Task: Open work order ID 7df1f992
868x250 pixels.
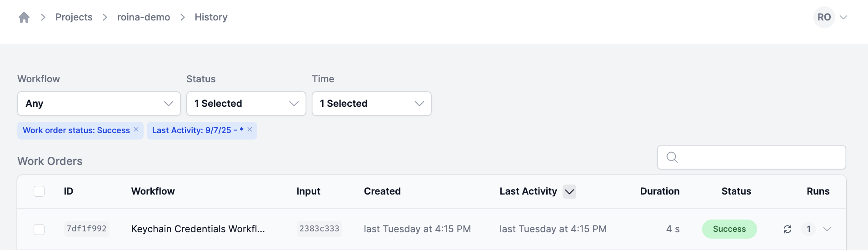Action: pos(86,229)
